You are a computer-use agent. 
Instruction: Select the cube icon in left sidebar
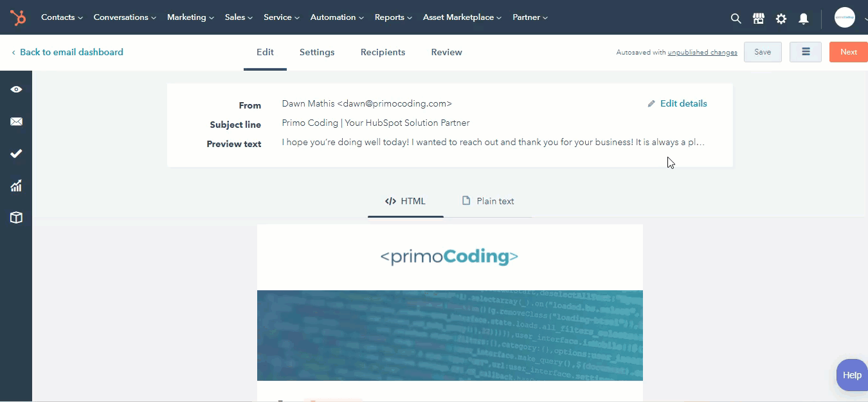pos(16,217)
